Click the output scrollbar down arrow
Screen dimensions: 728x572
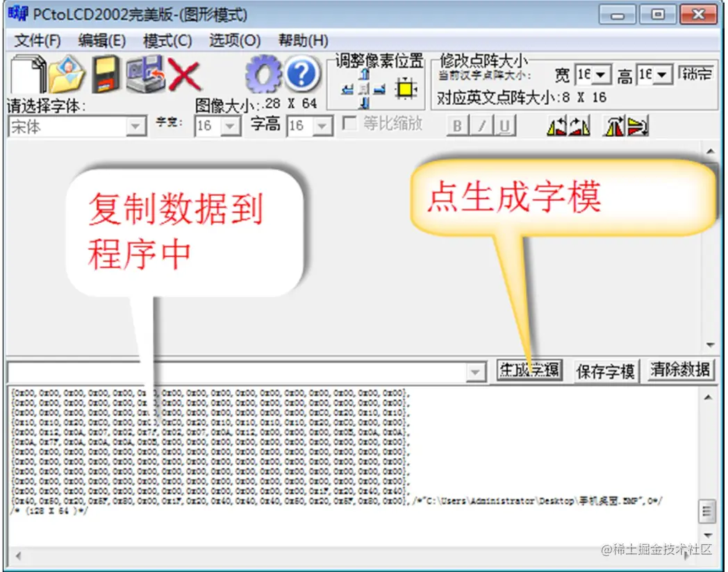(708, 535)
